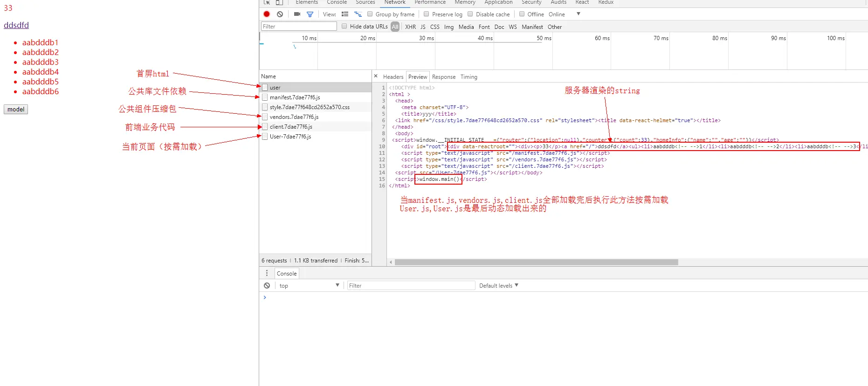Select the User-7dae77f6.js request
The width and height of the screenshot is (868, 386).
point(316,136)
